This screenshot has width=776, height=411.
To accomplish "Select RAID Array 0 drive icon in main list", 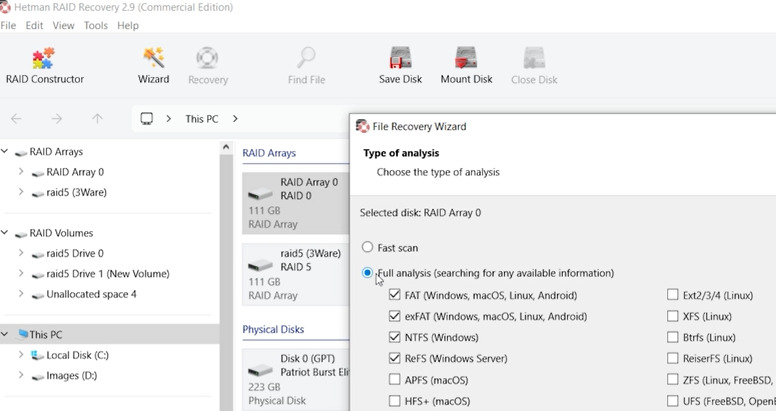I will point(260,194).
